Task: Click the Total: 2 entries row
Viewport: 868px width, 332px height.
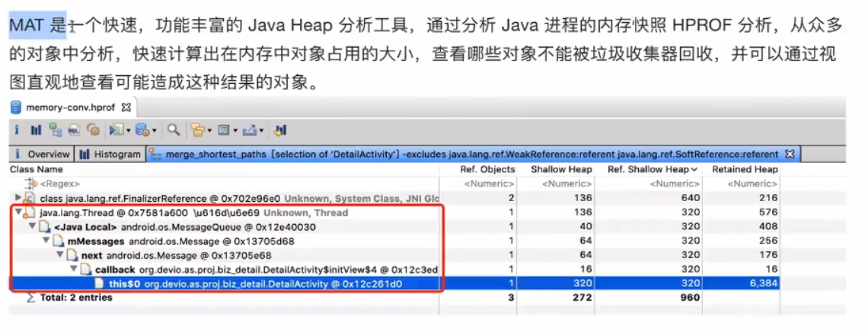Action: pos(395,298)
